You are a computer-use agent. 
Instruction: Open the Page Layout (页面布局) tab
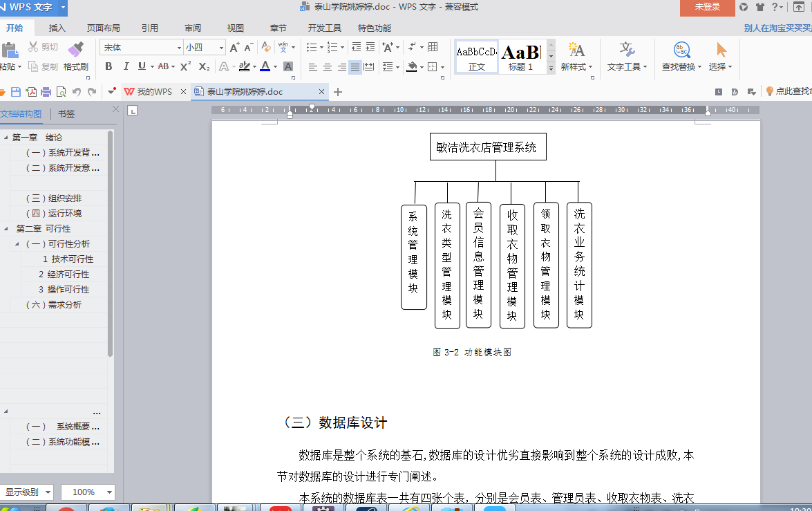click(104, 28)
